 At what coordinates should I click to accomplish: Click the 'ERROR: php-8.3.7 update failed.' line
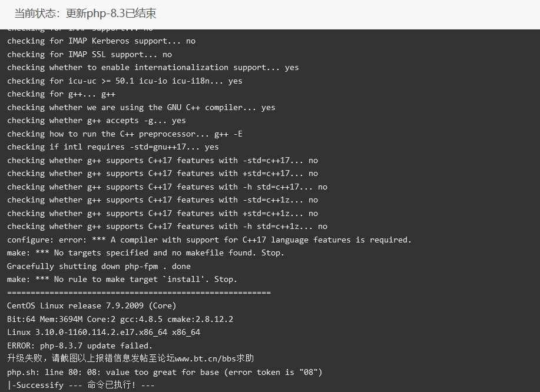tap(79, 346)
